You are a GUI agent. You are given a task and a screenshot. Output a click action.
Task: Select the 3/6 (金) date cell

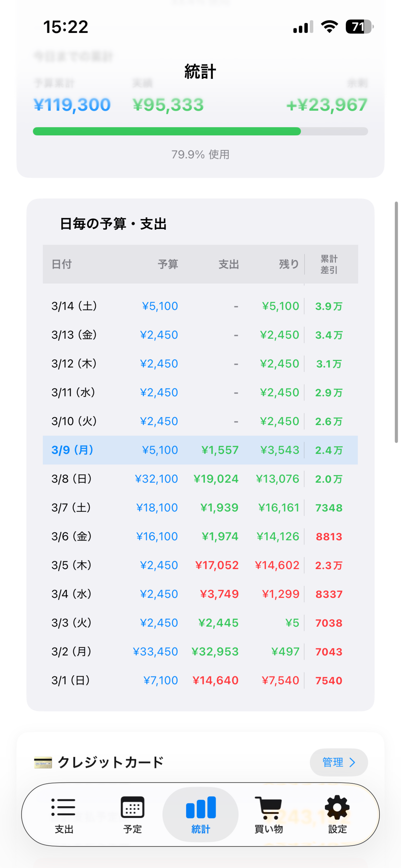pyautogui.click(x=71, y=536)
